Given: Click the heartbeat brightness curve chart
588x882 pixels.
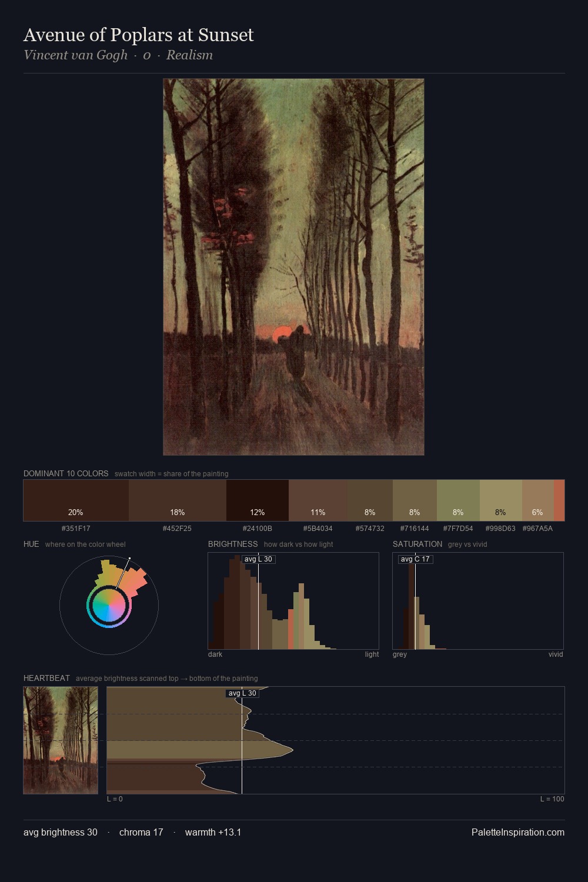Looking at the screenshot, I should 336,740.
